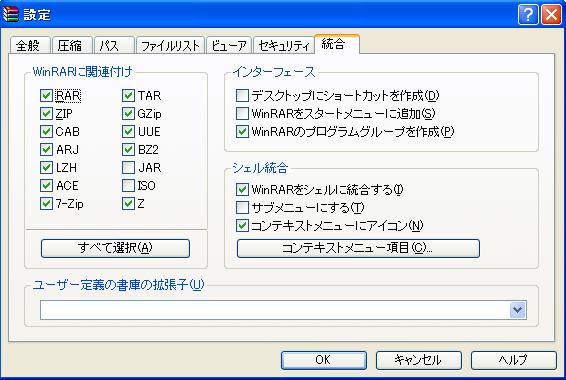Switch to the 圧縮 tab
The height and width of the screenshot is (380, 566).
[72, 45]
